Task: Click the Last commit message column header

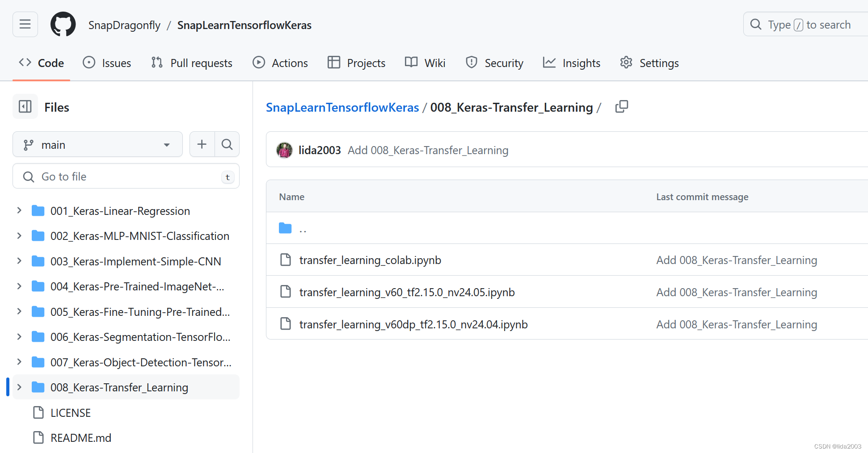Action: pos(702,197)
